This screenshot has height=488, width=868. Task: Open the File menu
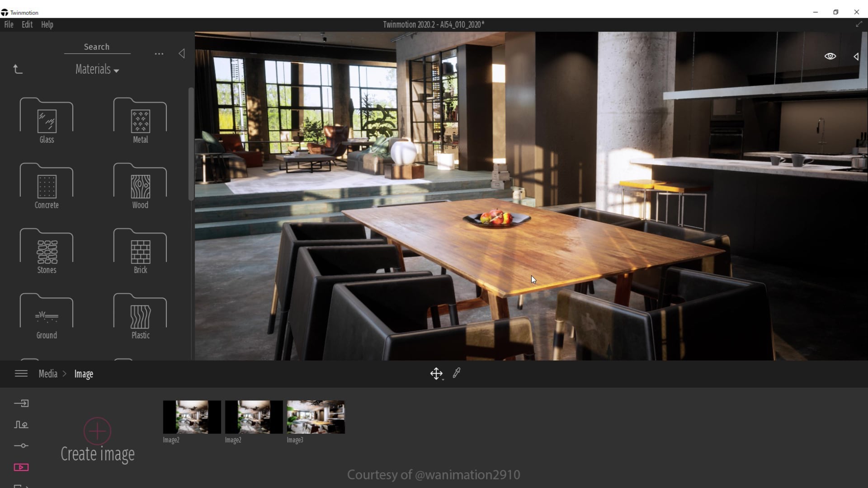[8, 24]
